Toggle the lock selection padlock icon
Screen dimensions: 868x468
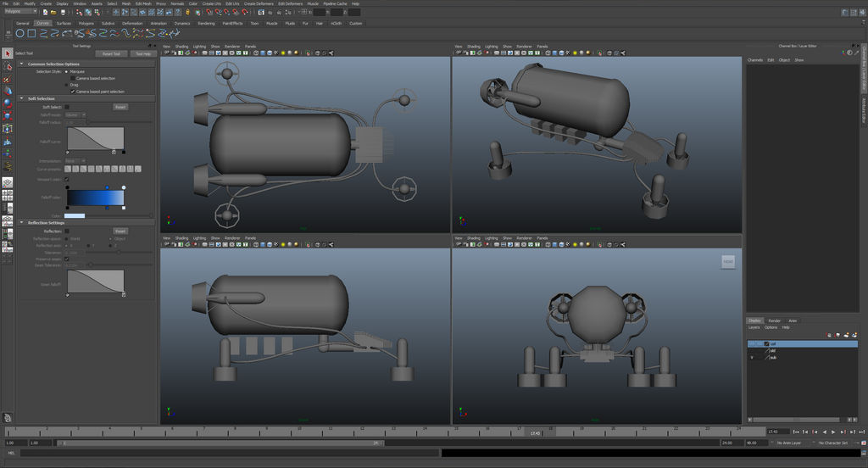(187, 12)
